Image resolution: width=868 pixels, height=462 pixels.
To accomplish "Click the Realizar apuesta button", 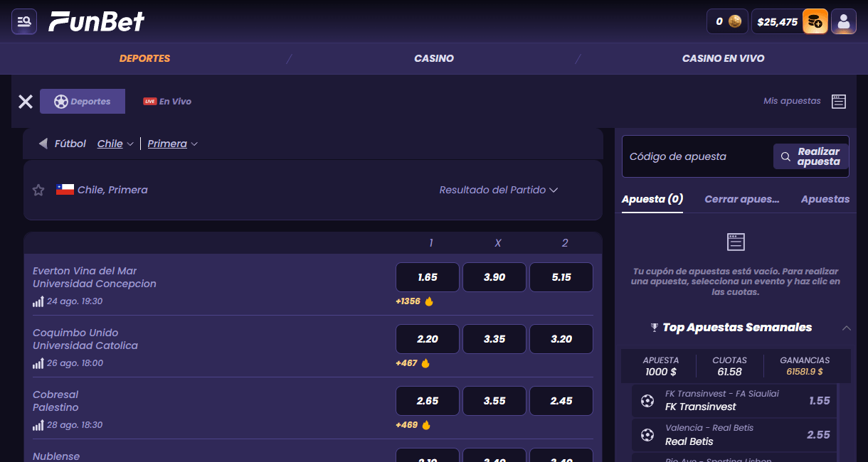I will pos(810,156).
